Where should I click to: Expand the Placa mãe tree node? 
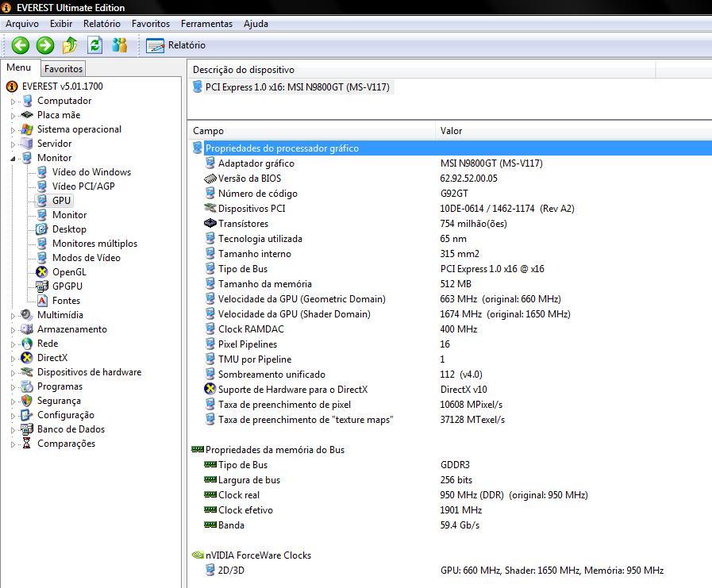(x=13, y=115)
